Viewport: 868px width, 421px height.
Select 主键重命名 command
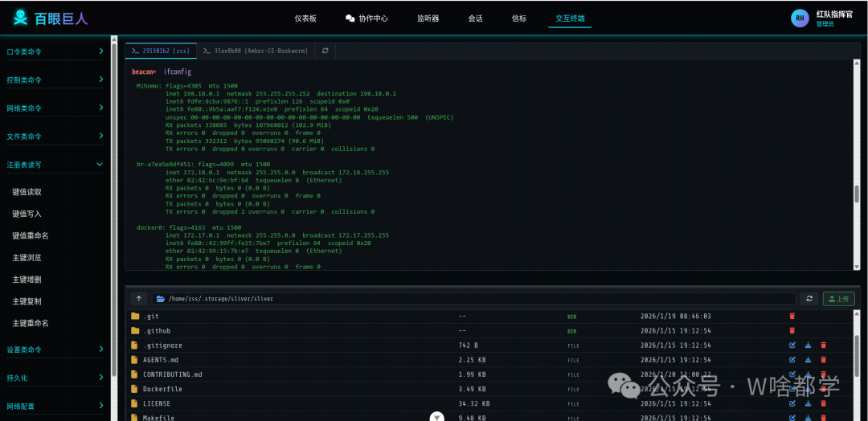click(x=31, y=323)
